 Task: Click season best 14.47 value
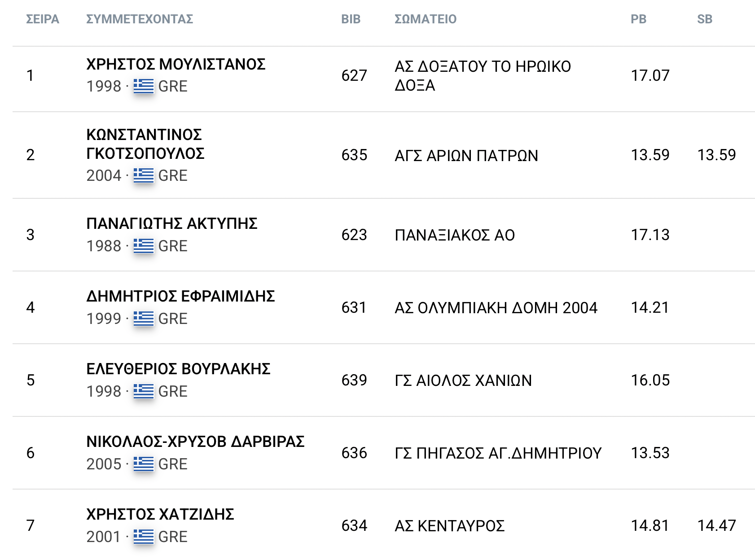click(716, 525)
